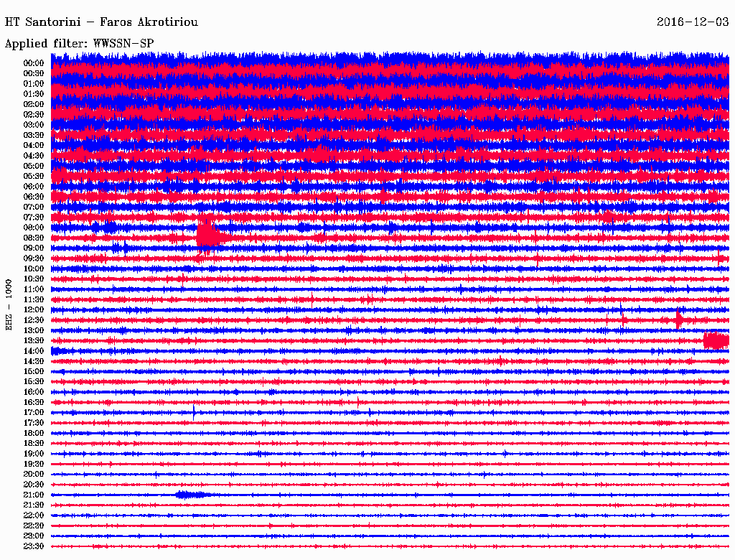Click the 12:30 time label
This screenshot has width=735, height=560.
coord(34,320)
